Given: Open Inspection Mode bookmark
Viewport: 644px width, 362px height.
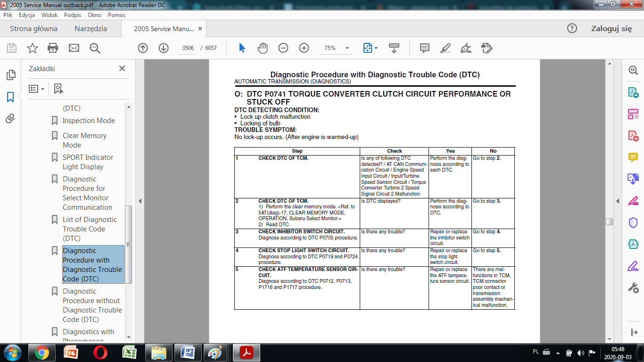Looking at the screenshot, I should [x=89, y=121].
